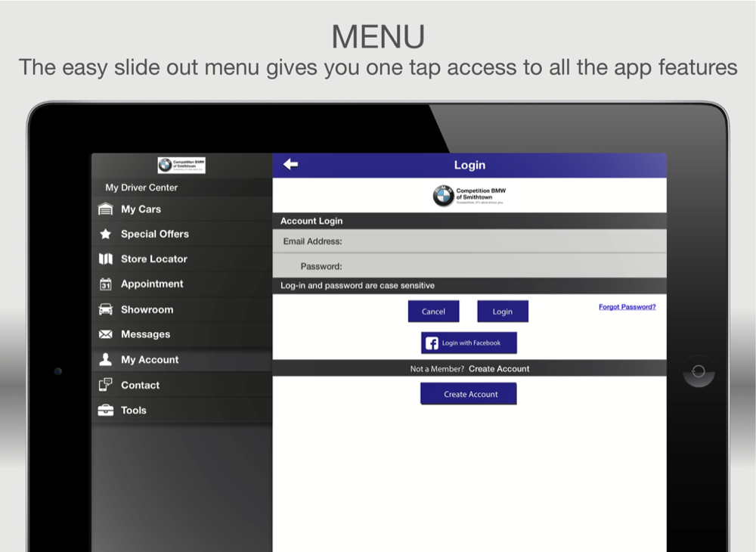Image resolution: width=756 pixels, height=552 pixels.
Task: Click the envelope icon for Messages
Action: click(106, 335)
